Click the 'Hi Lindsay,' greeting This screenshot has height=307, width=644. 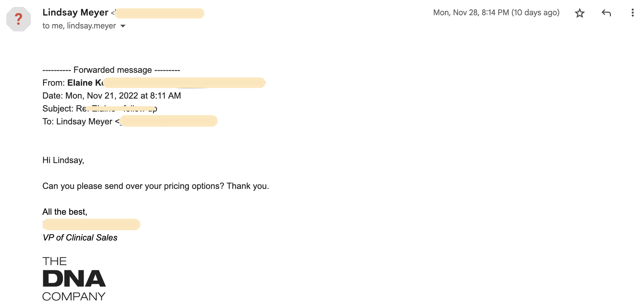click(63, 160)
